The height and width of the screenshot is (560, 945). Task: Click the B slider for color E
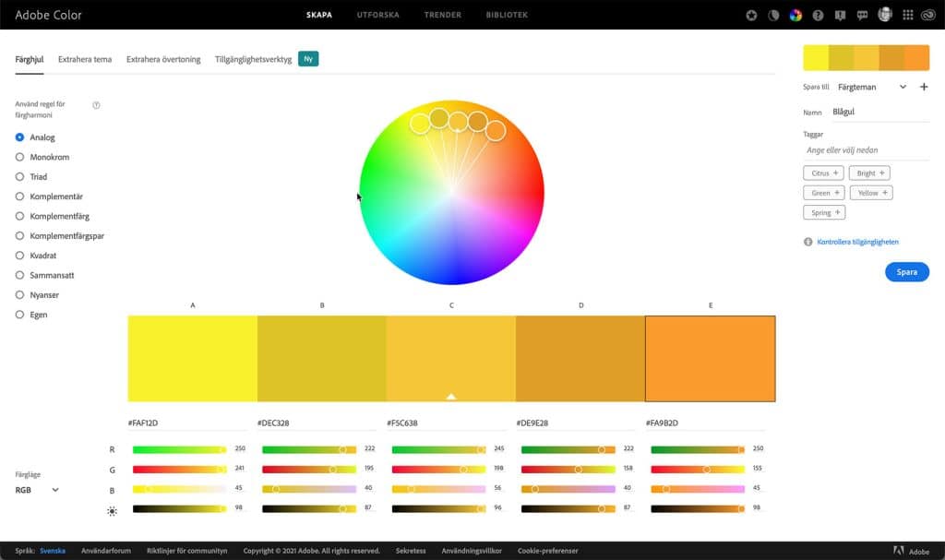[x=698, y=489]
